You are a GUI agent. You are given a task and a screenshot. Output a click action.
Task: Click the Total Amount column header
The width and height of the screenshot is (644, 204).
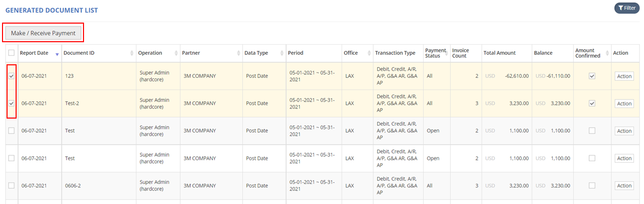(x=499, y=53)
